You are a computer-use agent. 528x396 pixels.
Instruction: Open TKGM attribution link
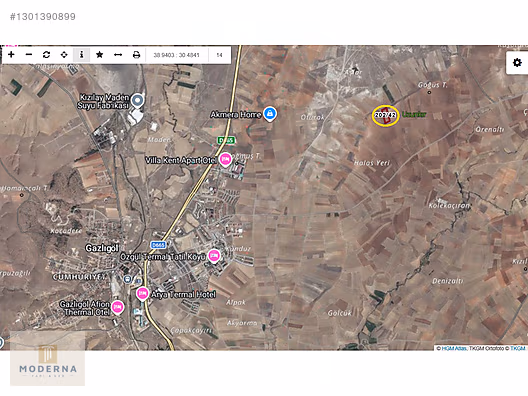pos(518,348)
